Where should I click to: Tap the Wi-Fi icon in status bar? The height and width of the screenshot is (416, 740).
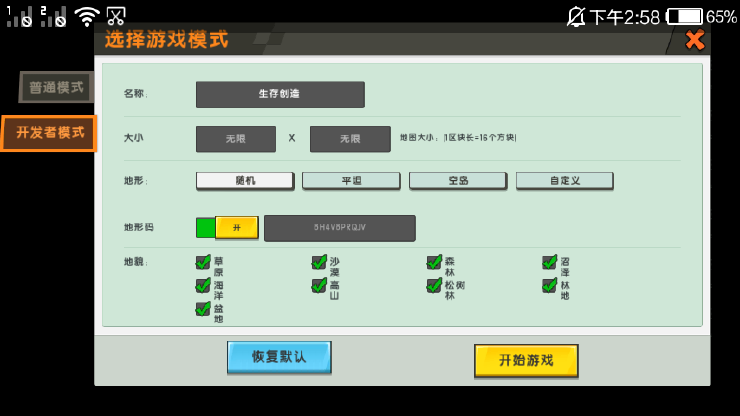87,16
